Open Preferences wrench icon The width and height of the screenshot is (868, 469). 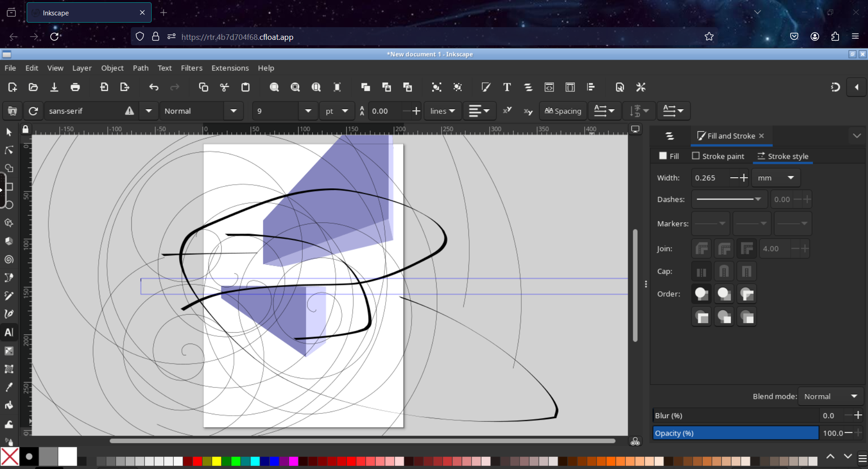click(x=641, y=87)
